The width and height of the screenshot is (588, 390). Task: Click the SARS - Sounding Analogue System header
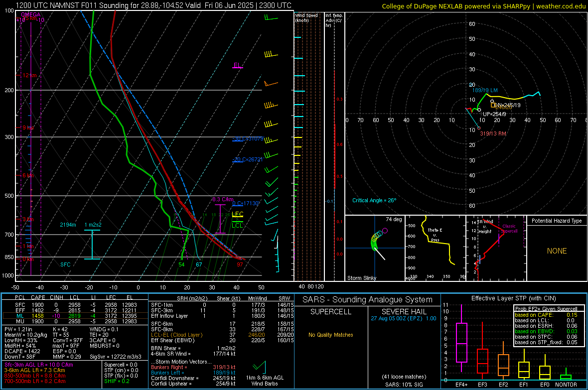coord(368,300)
